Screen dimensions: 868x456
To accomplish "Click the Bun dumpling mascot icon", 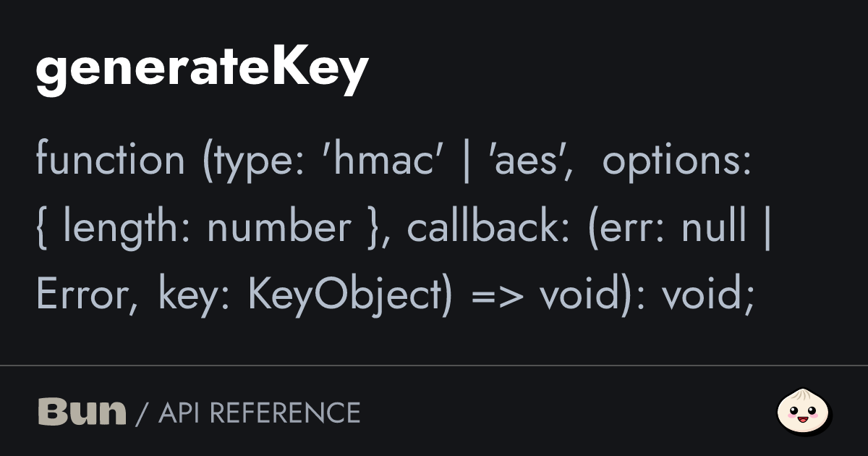I will coord(804,412).
